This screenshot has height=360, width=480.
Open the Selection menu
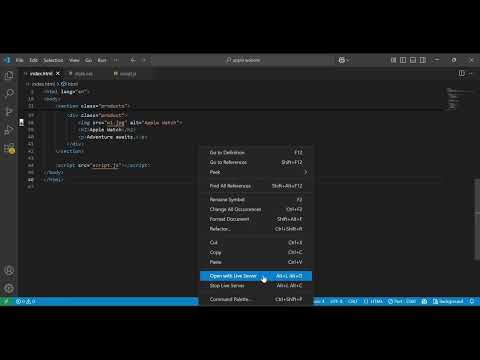[x=53, y=60]
